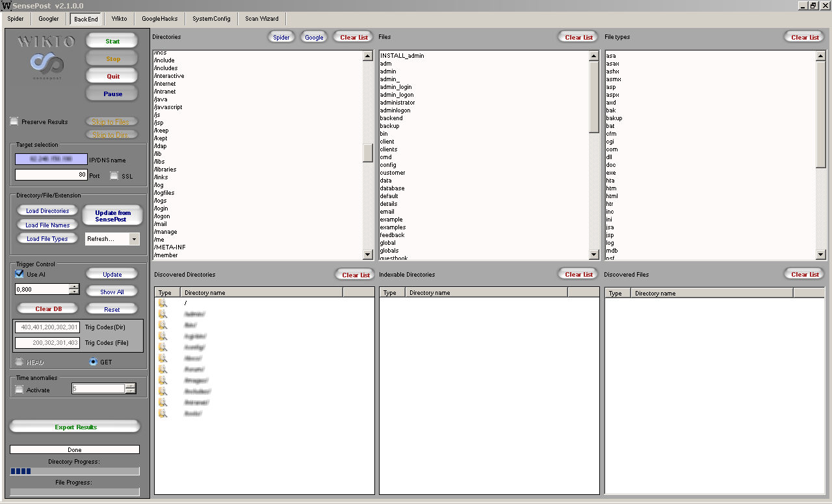Click the Port number input field
The width and height of the screenshot is (832, 504).
point(51,175)
